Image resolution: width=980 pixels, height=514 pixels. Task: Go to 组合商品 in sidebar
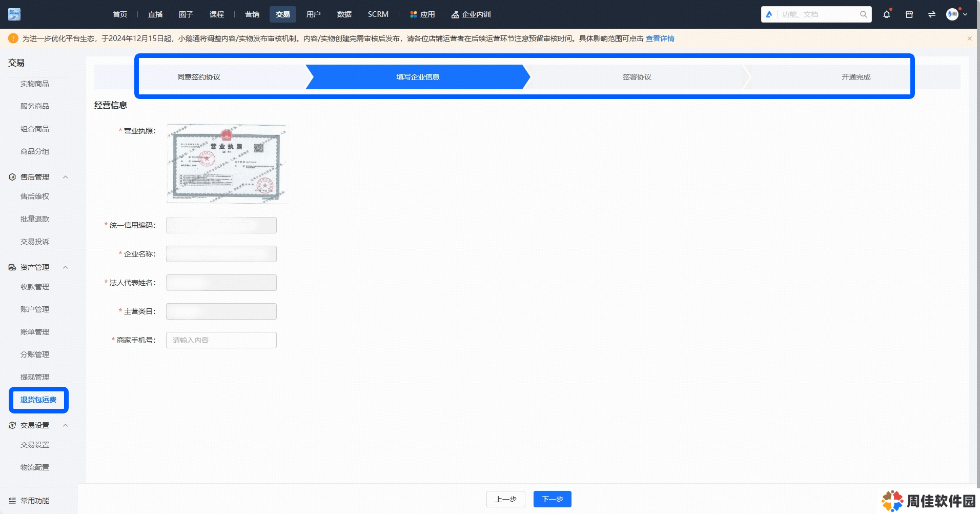(x=35, y=129)
